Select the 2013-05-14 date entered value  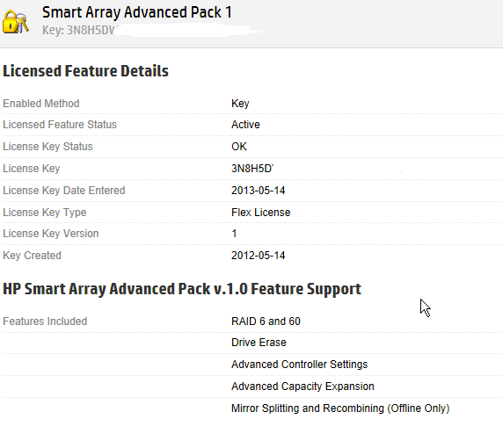[259, 191]
